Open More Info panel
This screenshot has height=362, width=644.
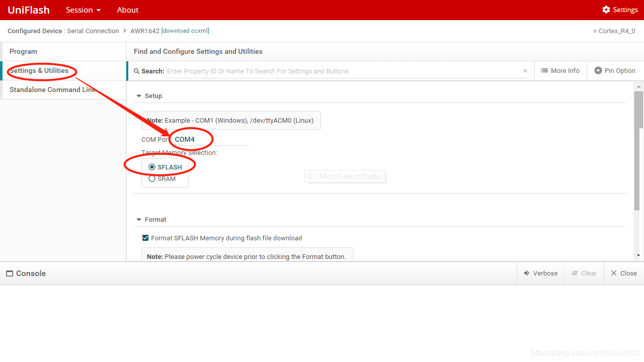coord(560,71)
